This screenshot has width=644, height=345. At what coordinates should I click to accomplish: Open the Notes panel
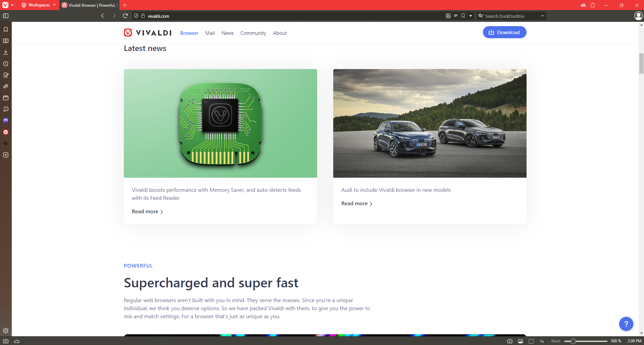coord(5,75)
